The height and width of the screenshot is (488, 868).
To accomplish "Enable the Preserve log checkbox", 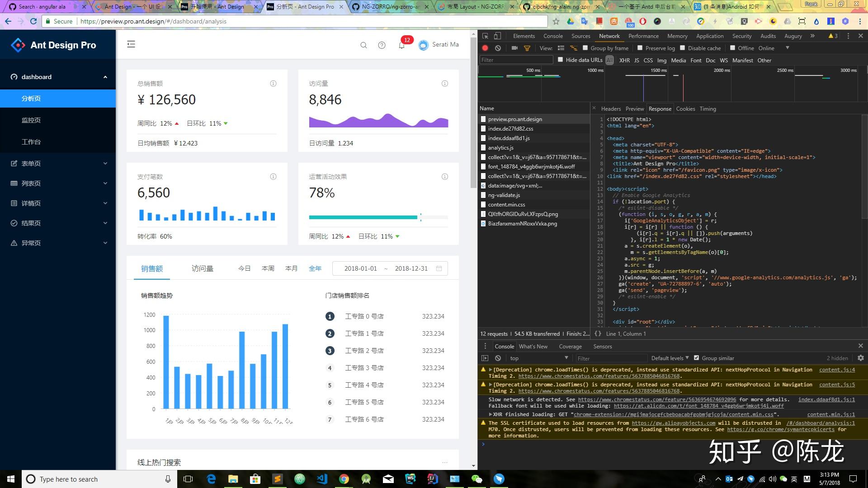I will [x=640, y=48].
